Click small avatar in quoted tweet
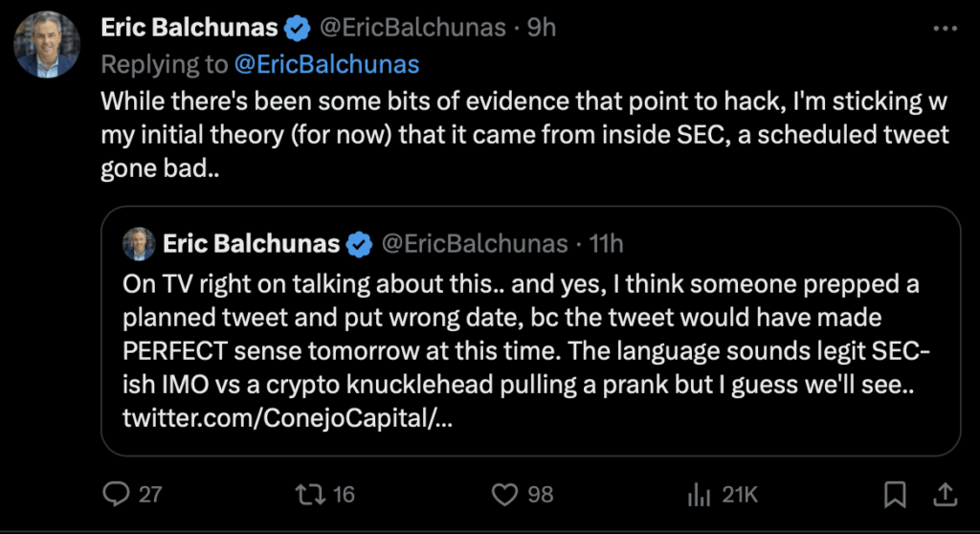Image resolution: width=980 pixels, height=534 pixels. 139,244
